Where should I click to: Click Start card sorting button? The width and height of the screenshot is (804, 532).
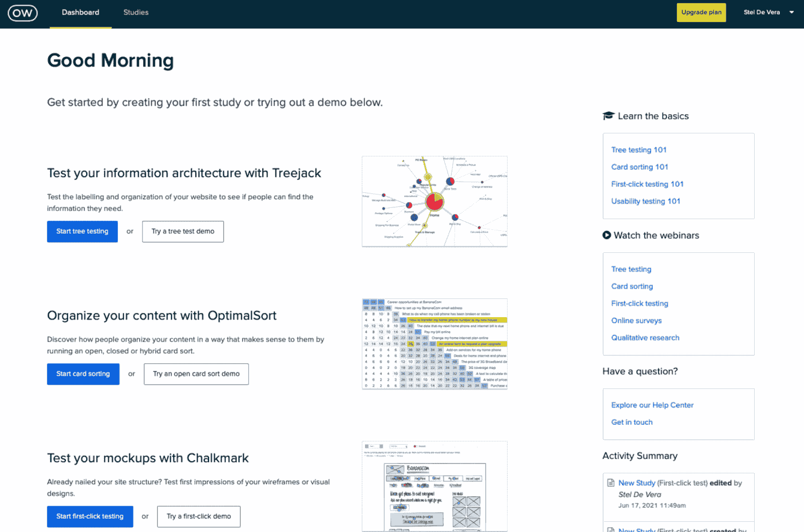point(83,374)
